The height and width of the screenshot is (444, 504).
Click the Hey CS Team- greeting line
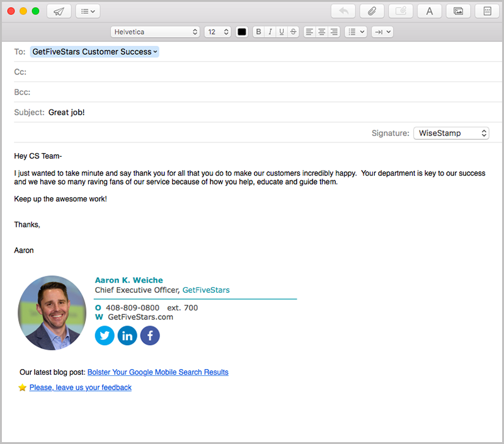[x=38, y=156]
